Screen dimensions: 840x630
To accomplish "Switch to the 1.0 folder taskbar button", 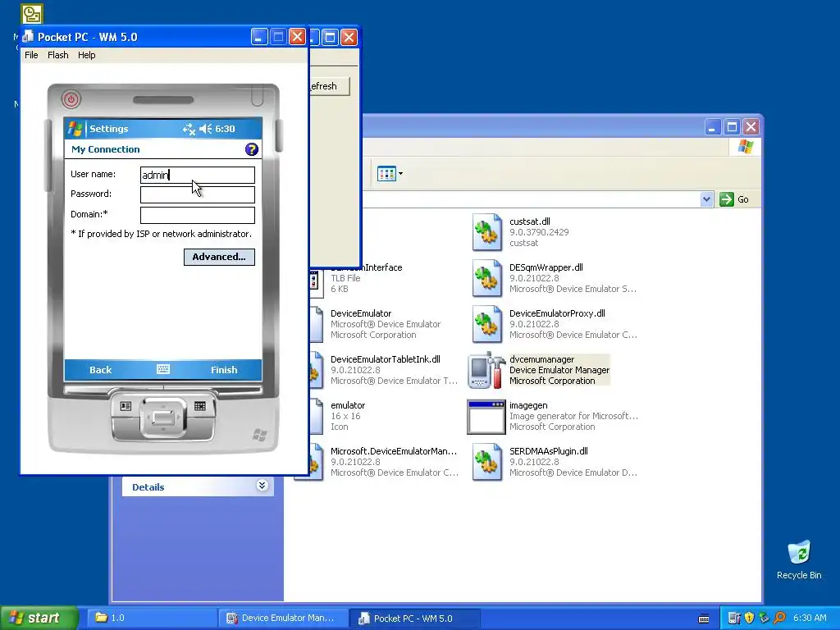I will point(152,618).
